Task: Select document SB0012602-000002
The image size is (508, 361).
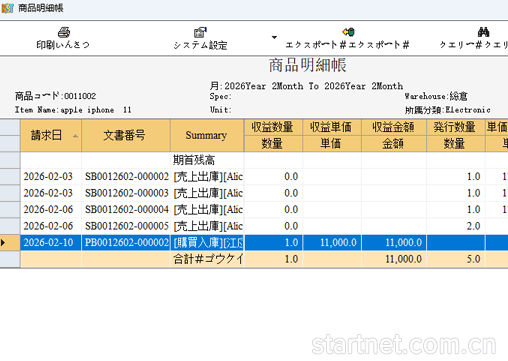Action: 127,177
